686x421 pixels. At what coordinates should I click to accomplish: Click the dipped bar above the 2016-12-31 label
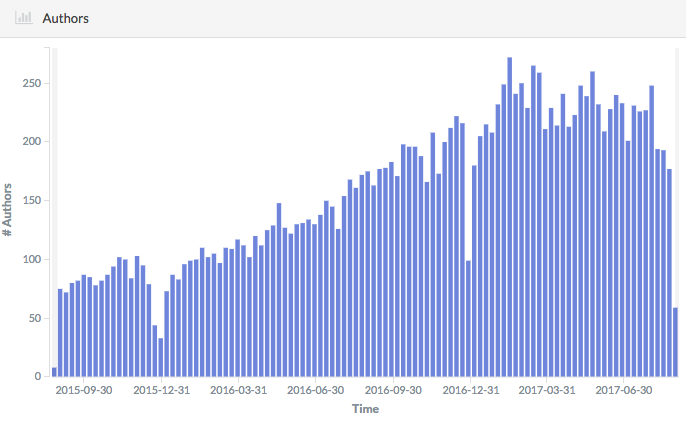(468, 318)
